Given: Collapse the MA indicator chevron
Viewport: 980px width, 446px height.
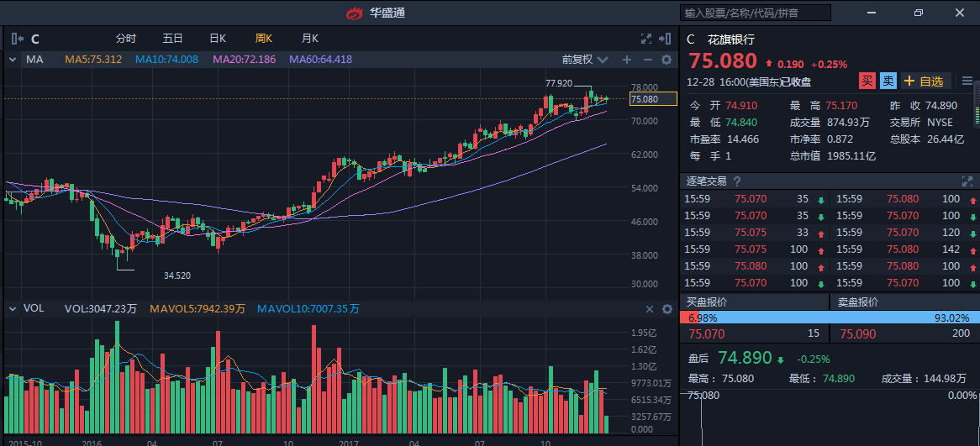Looking at the screenshot, I should coord(13,60).
